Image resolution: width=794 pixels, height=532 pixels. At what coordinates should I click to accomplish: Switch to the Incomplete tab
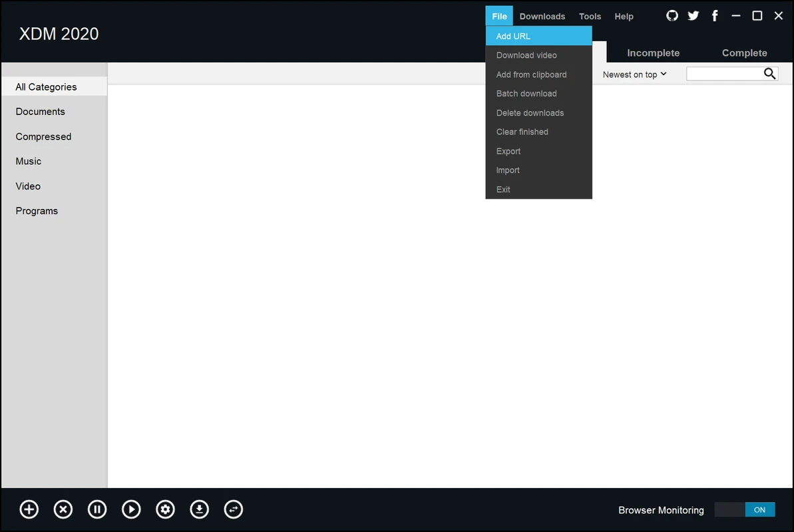[653, 53]
